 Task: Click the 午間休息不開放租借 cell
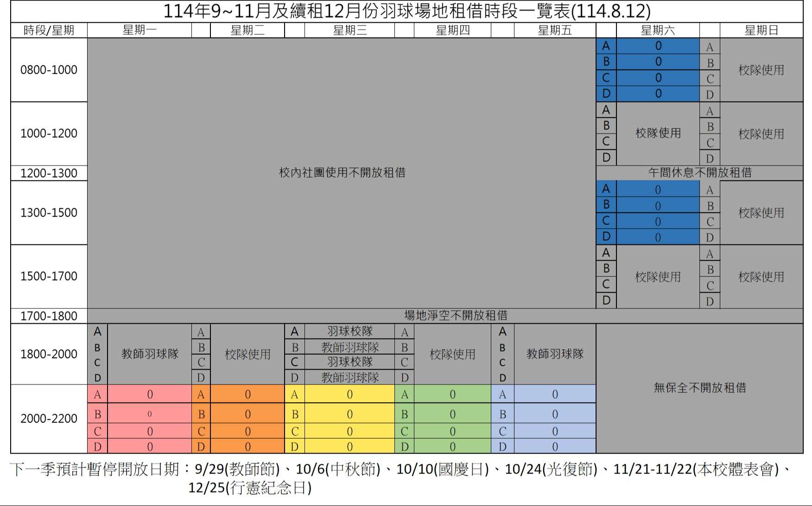pyautogui.click(x=699, y=173)
